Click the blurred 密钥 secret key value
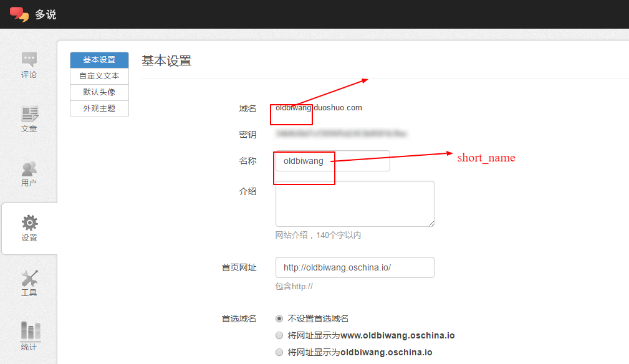 coord(341,133)
